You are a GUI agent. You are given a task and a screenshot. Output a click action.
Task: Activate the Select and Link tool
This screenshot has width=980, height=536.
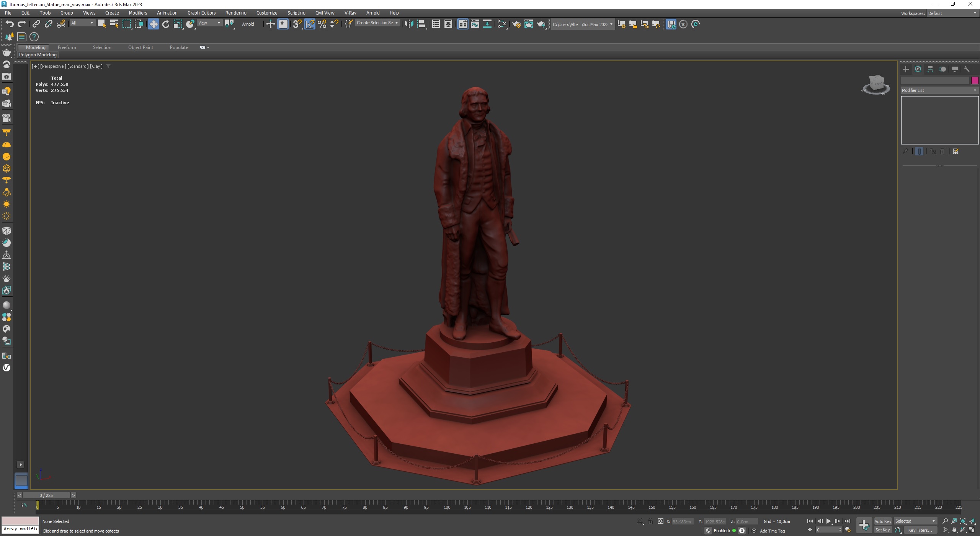[x=36, y=24]
